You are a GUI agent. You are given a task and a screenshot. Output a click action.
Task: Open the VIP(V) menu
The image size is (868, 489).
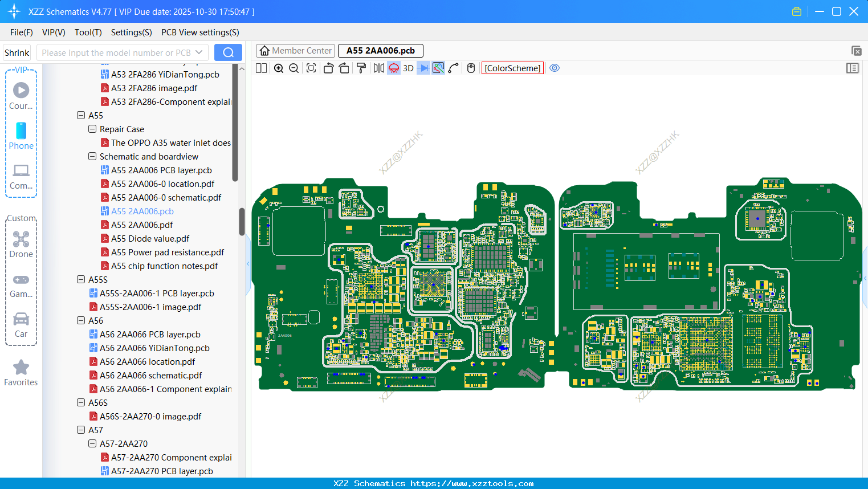pos(54,32)
